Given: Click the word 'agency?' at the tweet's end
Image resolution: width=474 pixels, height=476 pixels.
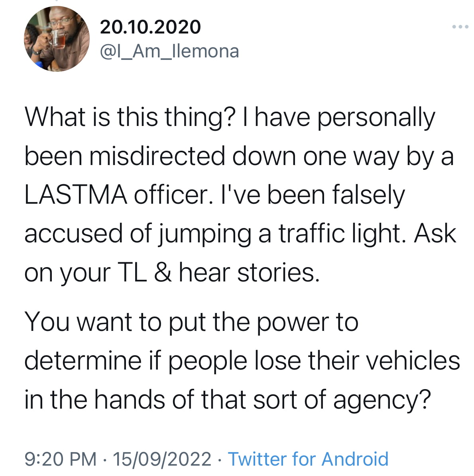Looking at the screenshot, I should 382,400.
